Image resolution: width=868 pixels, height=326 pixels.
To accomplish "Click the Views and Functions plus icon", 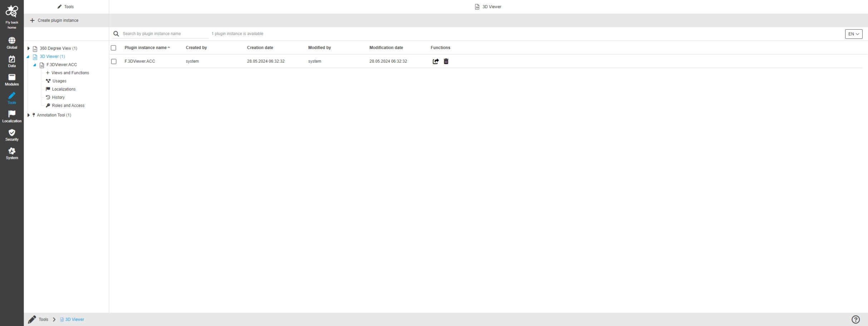I will pos(48,73).
